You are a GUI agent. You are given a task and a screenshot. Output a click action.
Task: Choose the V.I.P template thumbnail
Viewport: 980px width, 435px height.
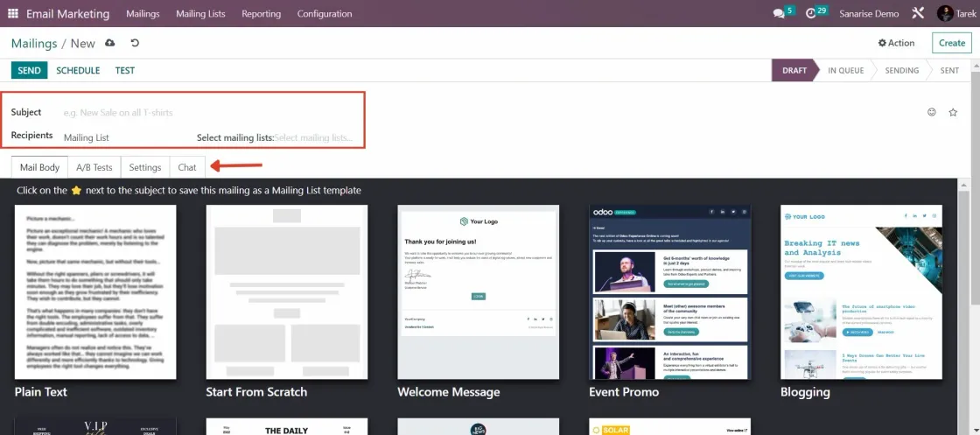click(x=95, y=427)
